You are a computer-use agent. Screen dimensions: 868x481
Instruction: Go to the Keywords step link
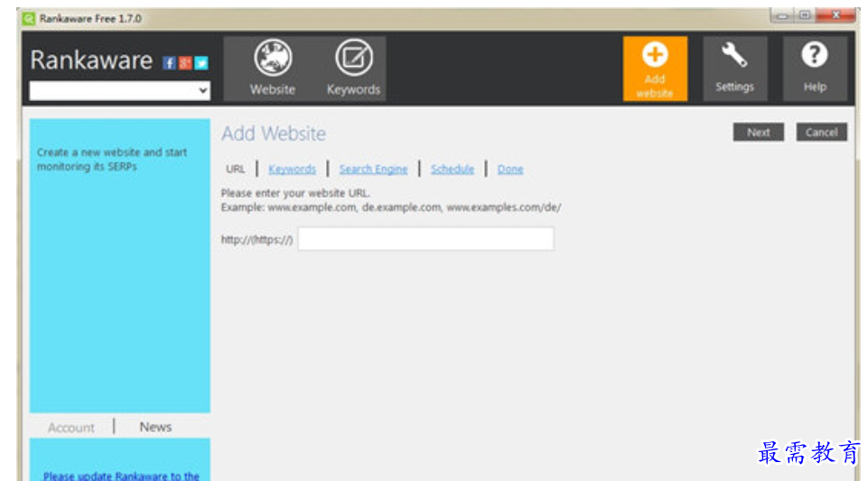293,169
